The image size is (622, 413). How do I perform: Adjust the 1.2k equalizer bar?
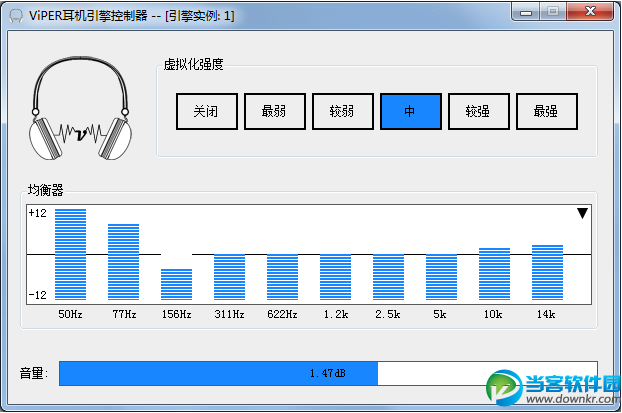pos(336,277)
